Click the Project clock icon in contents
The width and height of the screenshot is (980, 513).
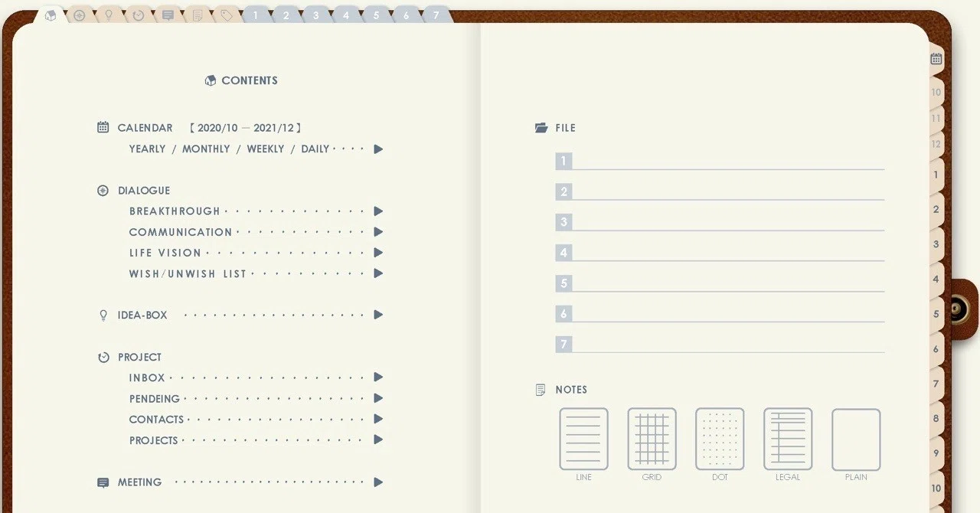(103, 358)
